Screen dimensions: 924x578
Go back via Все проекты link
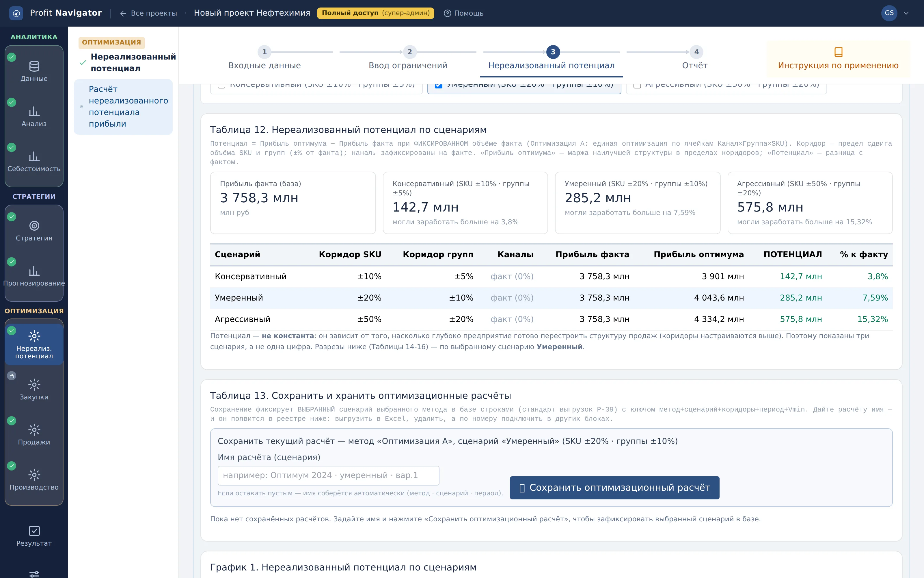pos(148,13)
